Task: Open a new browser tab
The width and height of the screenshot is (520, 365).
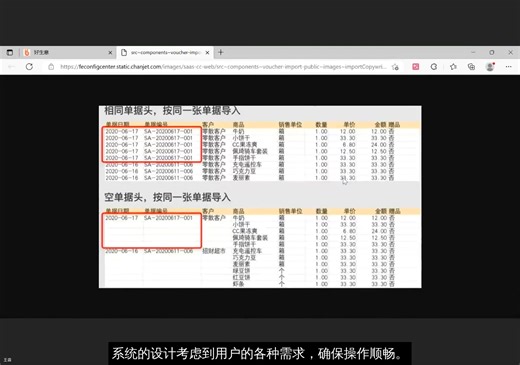Action: tap(221, 52)
